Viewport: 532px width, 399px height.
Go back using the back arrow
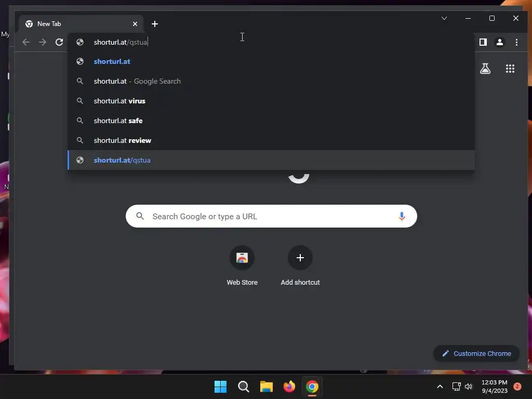click(26, 42)
